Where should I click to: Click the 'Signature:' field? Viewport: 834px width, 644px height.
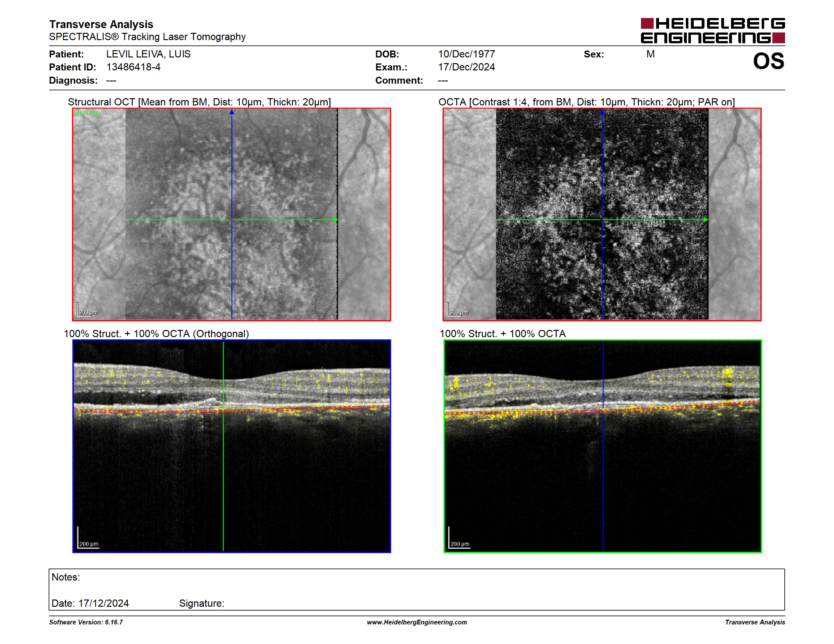(202, 604)
